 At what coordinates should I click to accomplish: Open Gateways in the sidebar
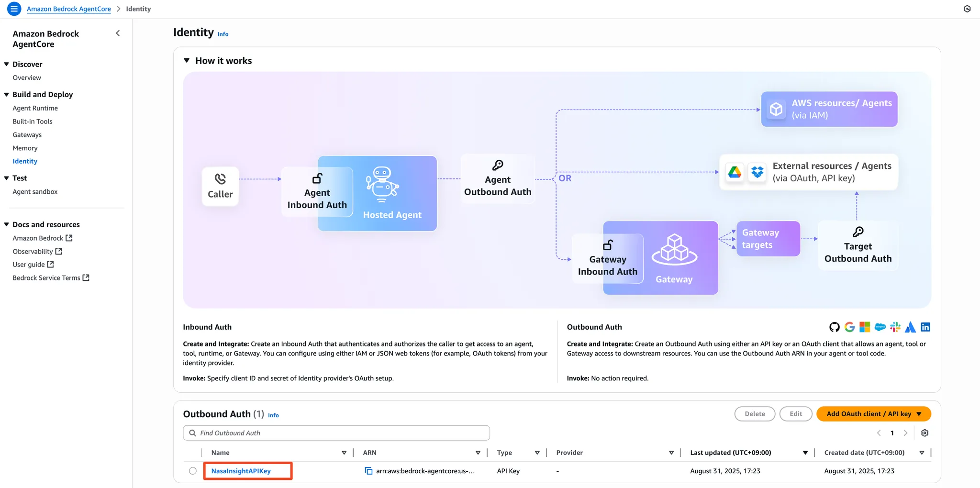(x=27, y=135)
